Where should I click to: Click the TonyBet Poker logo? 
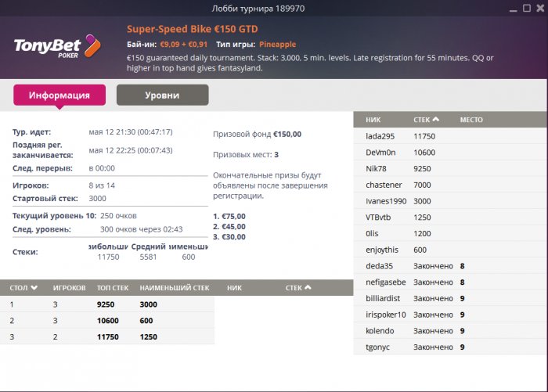57,45
